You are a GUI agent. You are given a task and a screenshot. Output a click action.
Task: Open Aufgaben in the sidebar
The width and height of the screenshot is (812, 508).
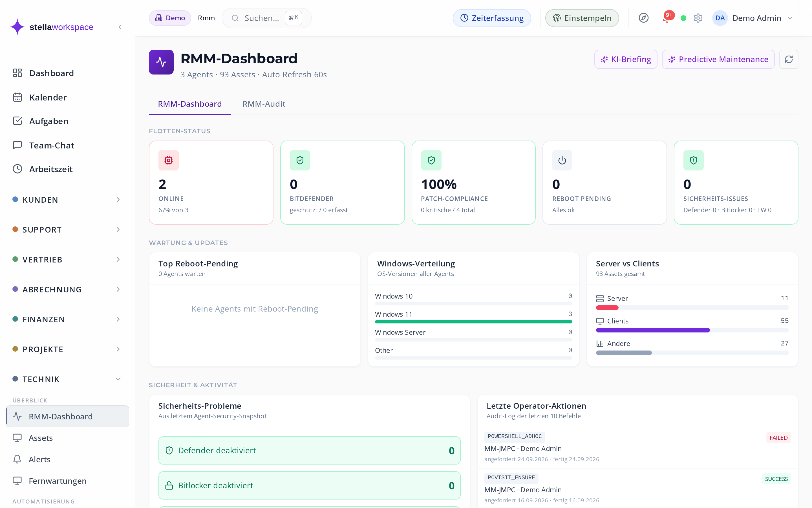click(x=67, y=121)
